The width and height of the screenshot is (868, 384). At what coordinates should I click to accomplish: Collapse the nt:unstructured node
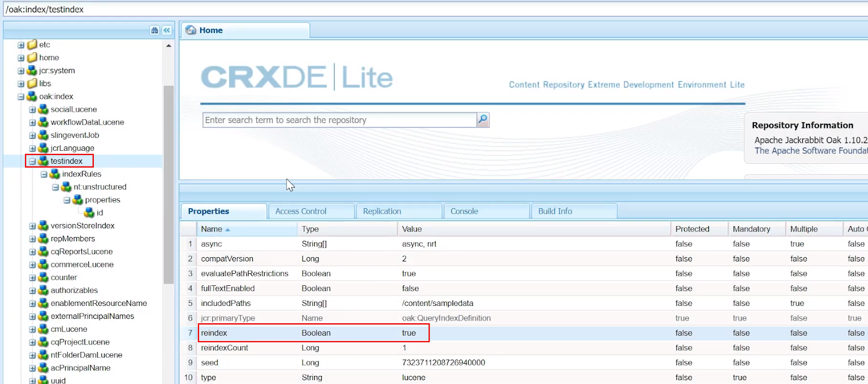55,188
